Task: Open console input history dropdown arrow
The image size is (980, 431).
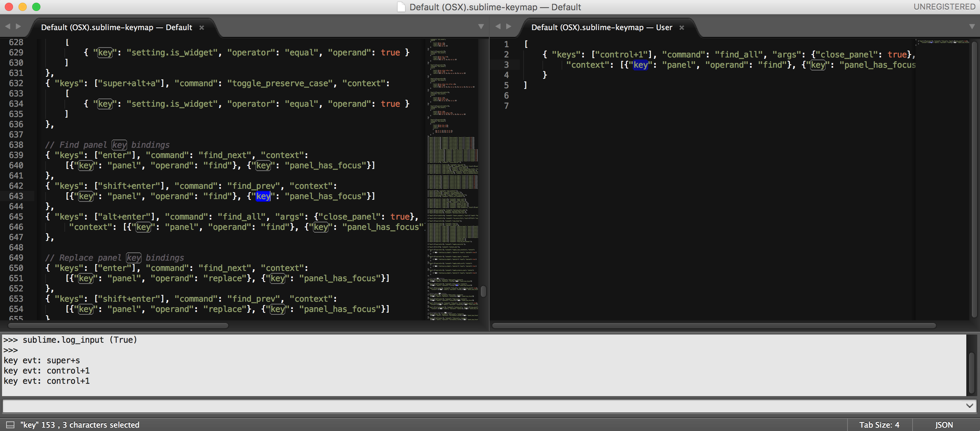Action: click(969, 406)
